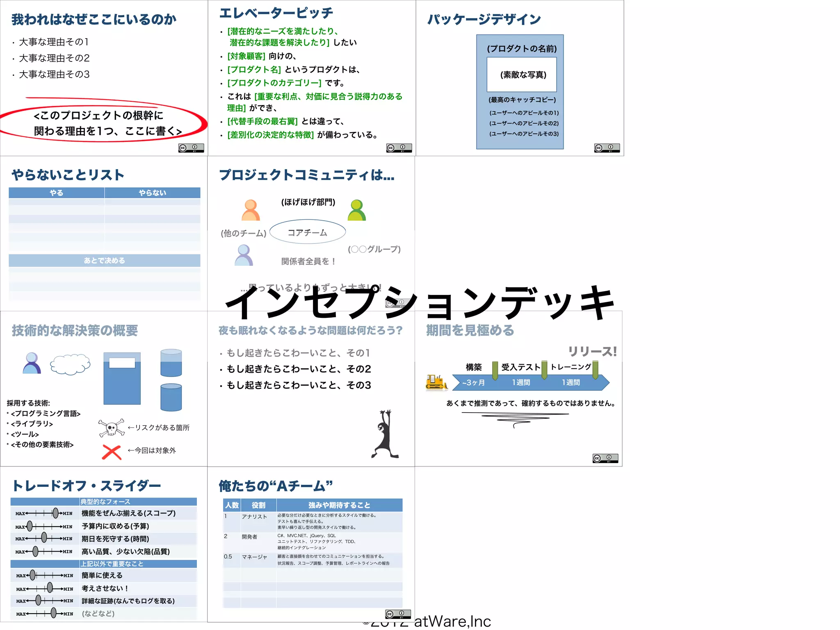840x630 pixels.
Task: Click the 期日を死守する(時間) label
Action: 115,539
